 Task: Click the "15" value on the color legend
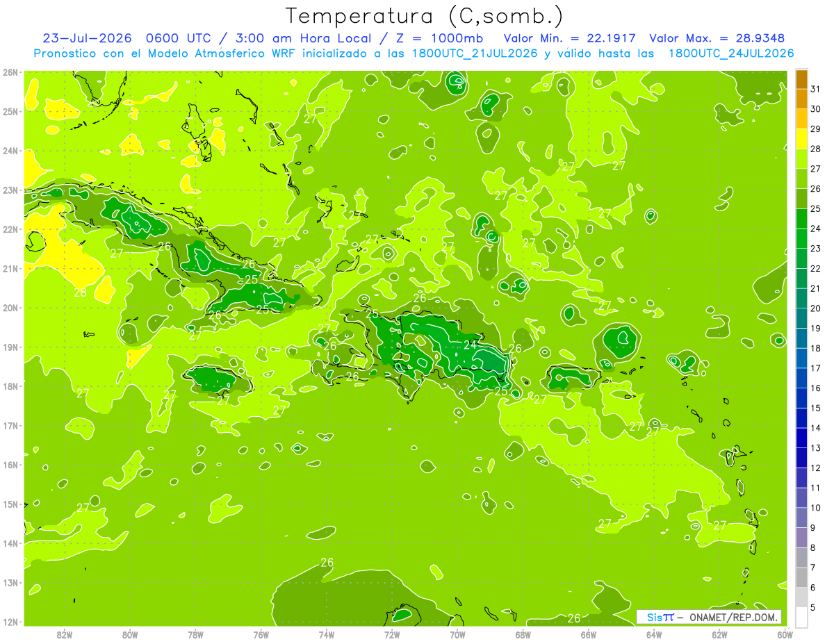[816, 408]
